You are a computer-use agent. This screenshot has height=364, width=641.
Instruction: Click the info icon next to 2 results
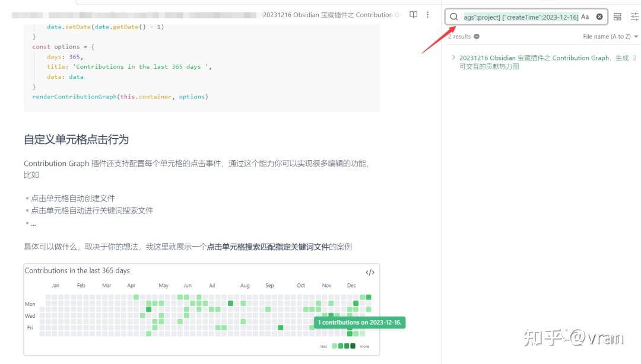pyautogui.click(x=476, y=36)
